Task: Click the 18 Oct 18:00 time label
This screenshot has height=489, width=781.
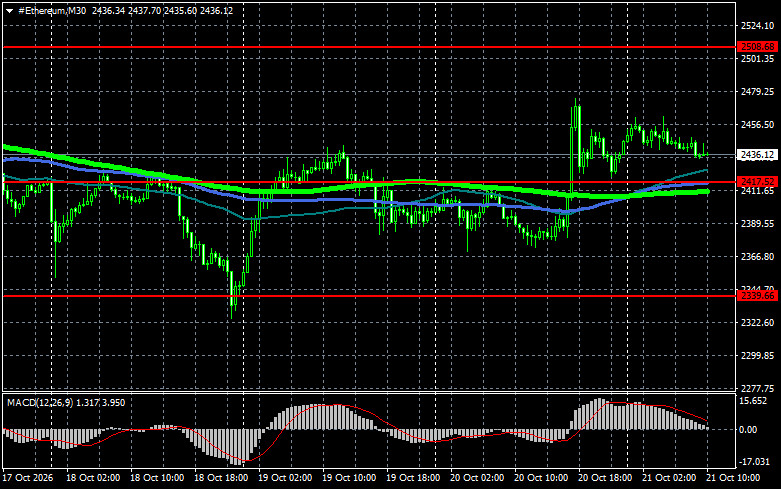Action: [x=221, y=478]
